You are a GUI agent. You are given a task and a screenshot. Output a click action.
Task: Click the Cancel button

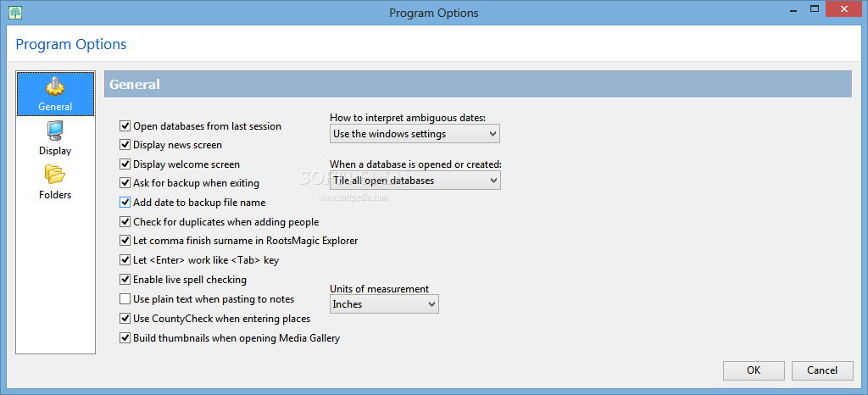click(x=822, y=370)
